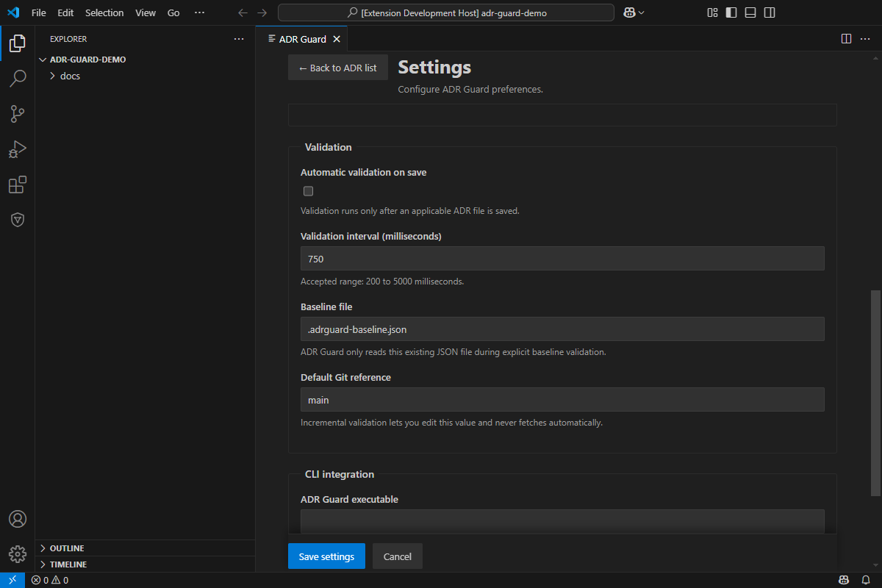Open Copilot status icon in status bar

845,580
